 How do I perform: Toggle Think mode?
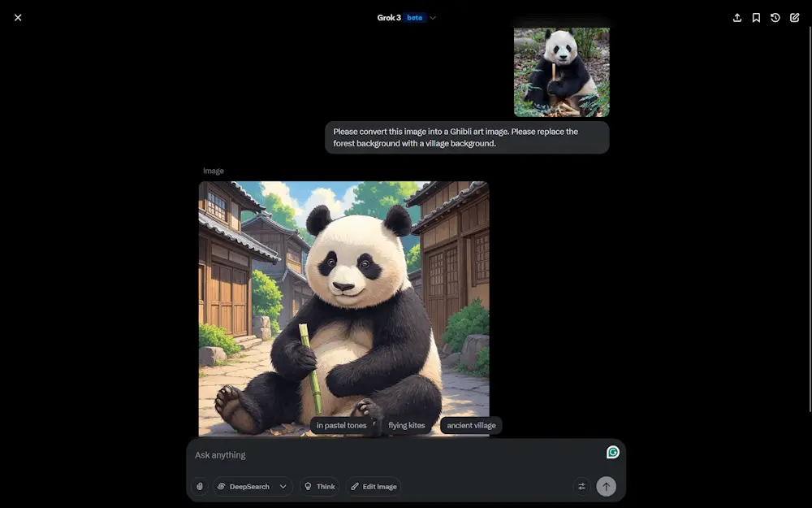tap(319, 486)
